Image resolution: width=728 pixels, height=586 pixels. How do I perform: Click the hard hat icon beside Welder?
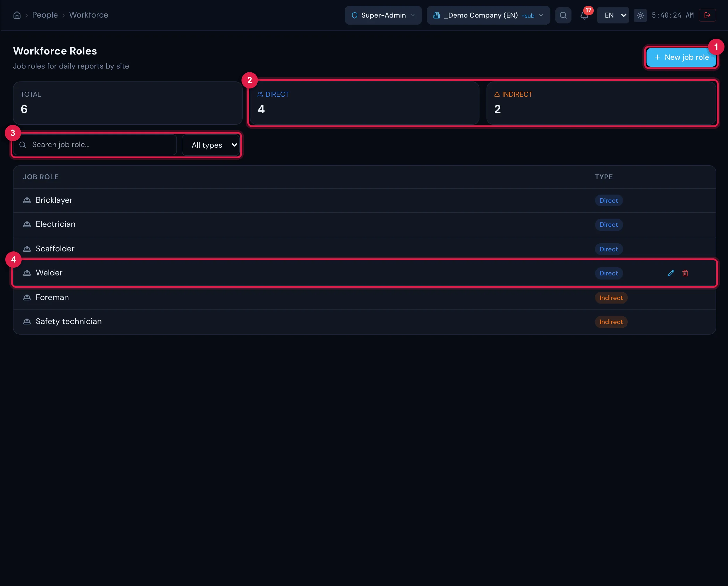pos(27,273)
